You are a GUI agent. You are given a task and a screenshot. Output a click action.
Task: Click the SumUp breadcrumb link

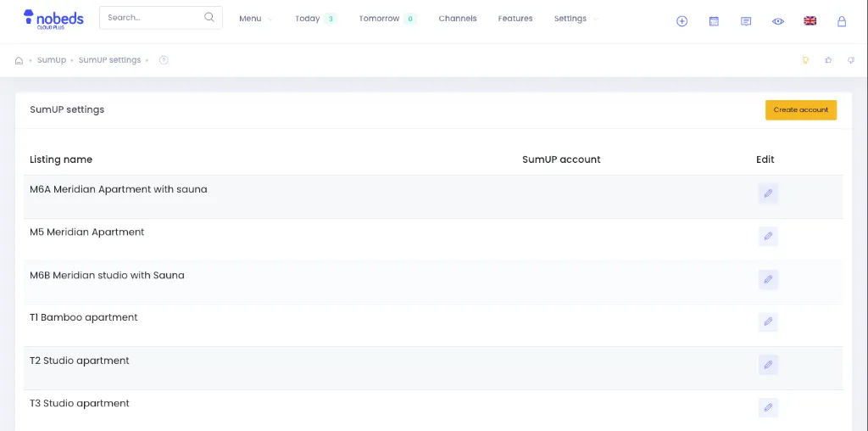52,60
